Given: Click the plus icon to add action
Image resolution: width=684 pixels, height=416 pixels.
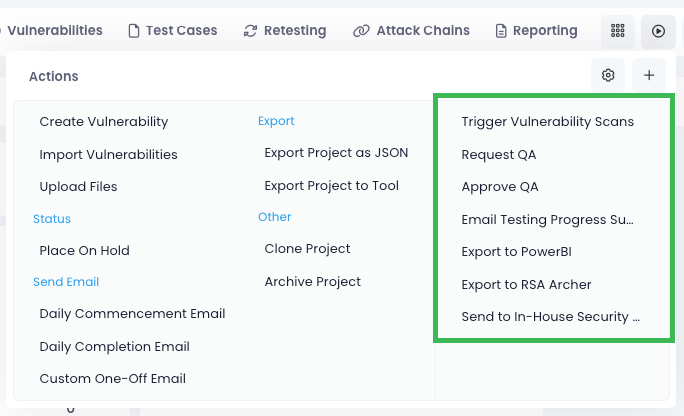Looking at the screenshot, I should coord(649,75).
